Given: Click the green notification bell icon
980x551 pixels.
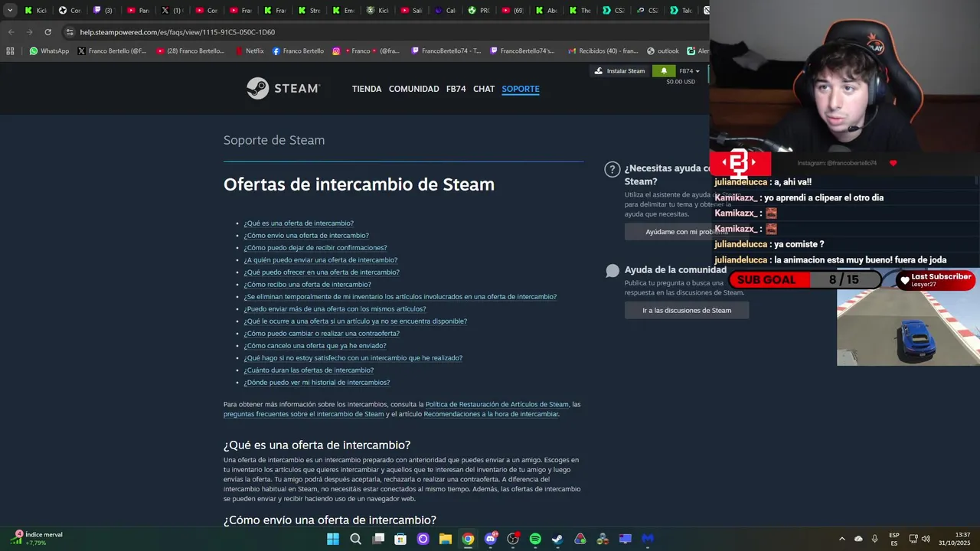Looking at the screenshot, I should click(664, 71).
